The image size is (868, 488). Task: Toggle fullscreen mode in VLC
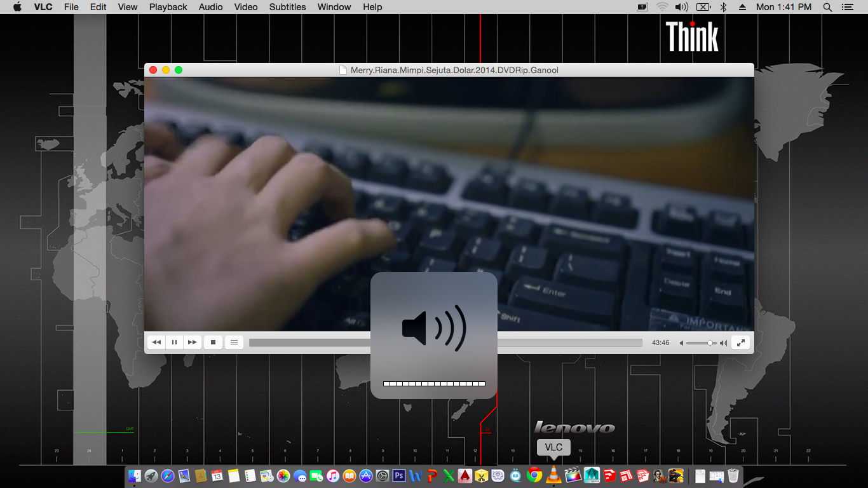[740, 342]
